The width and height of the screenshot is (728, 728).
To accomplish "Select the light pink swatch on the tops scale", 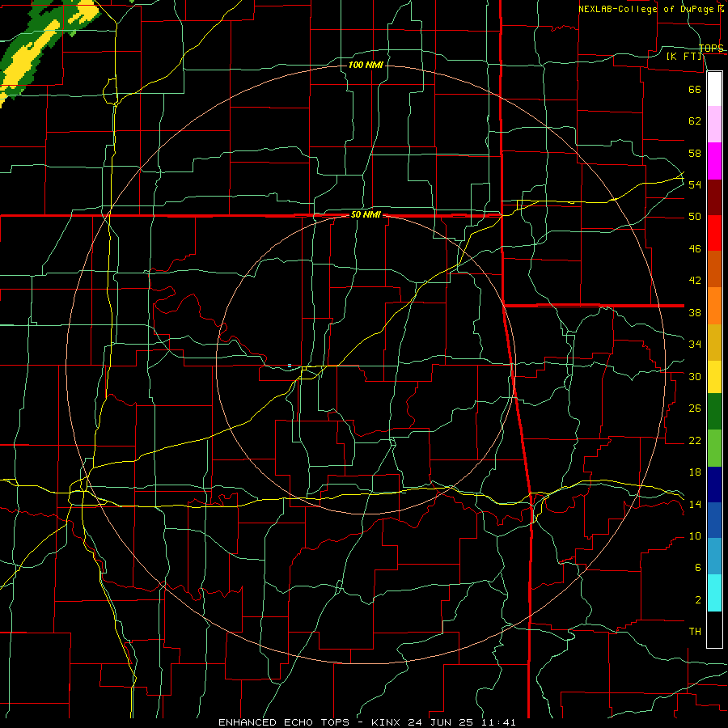I will click(714, 124).
